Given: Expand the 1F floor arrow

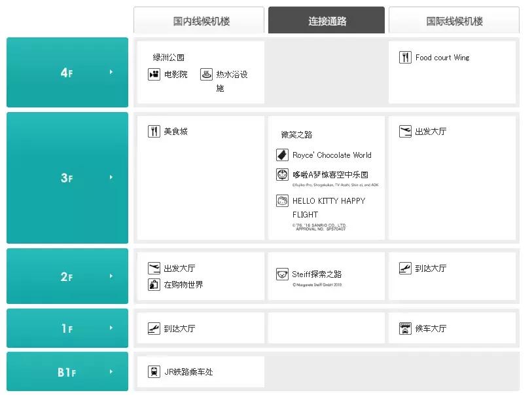Looking at the screenshot, I should coord(111,328).
